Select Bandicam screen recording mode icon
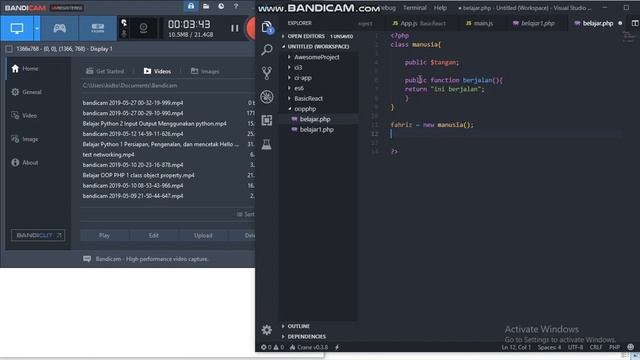The height and width of the screenshot is (360, 640). coord(17,28)
